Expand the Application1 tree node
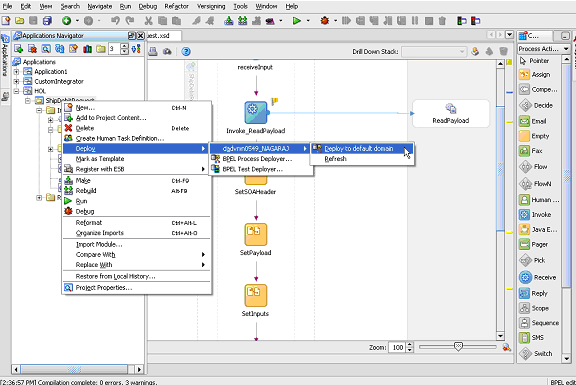This screenshot has height=385, width=576. click(x=16, y=72)
